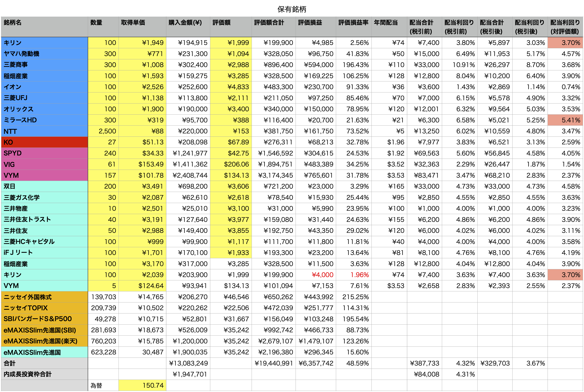Select the ¥1,947,701 purchase cell
Screen dimensions: 584x392
188,374
